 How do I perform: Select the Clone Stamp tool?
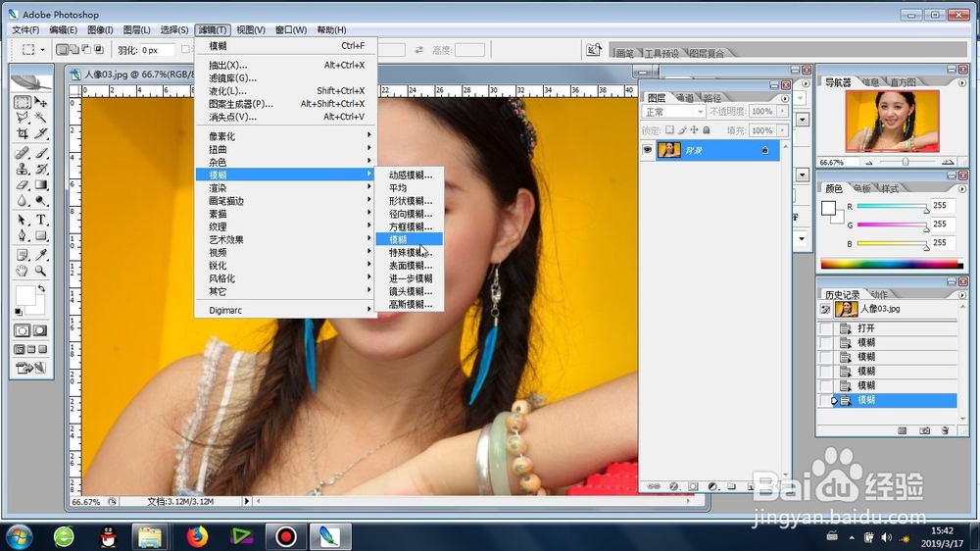point(23,169)
